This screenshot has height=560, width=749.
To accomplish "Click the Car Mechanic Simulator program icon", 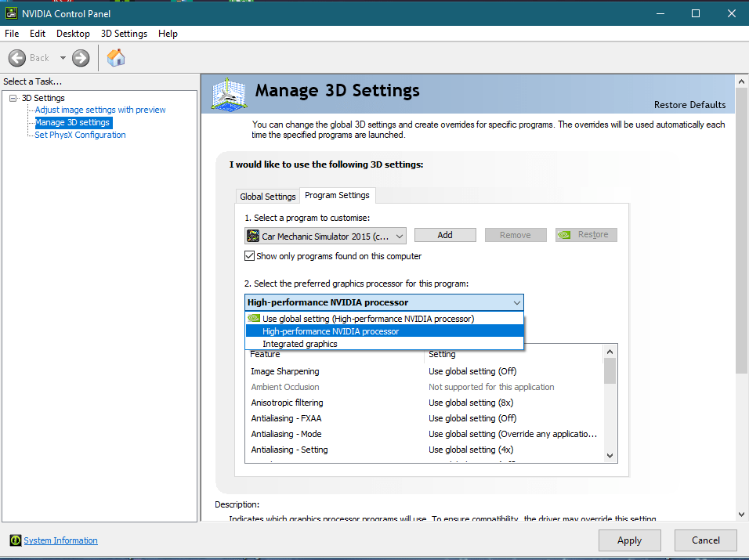I will tap(253, 236).
